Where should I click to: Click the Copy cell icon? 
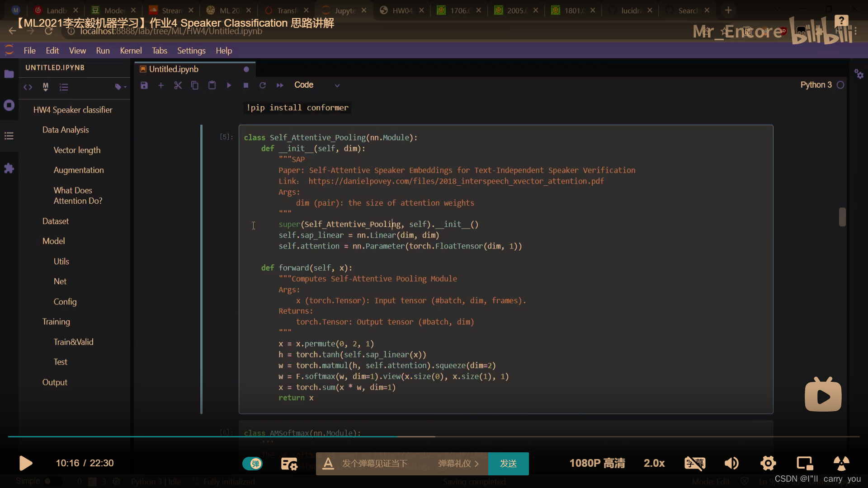195,84
